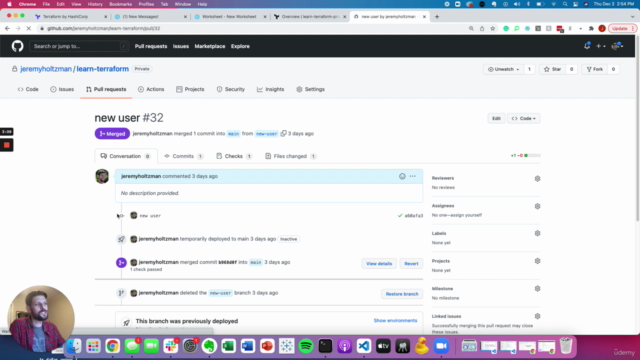
Task: Open Microsoft Word from the dock
Action: 248,346
